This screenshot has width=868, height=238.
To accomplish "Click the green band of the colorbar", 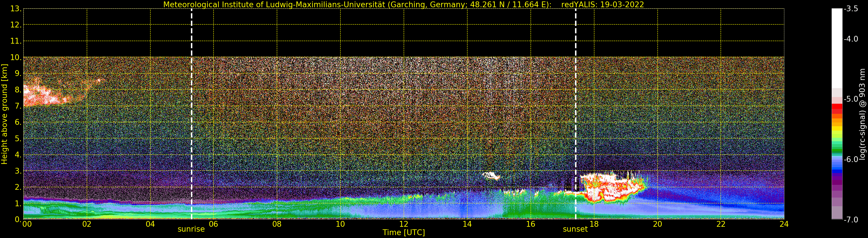I will tap(837, 148).
